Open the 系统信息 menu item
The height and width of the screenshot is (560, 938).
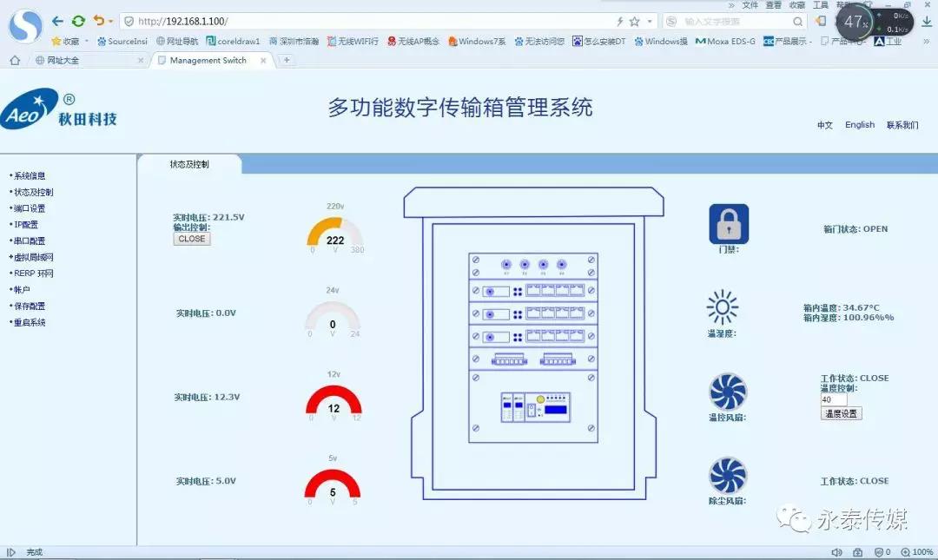[30, 175]
